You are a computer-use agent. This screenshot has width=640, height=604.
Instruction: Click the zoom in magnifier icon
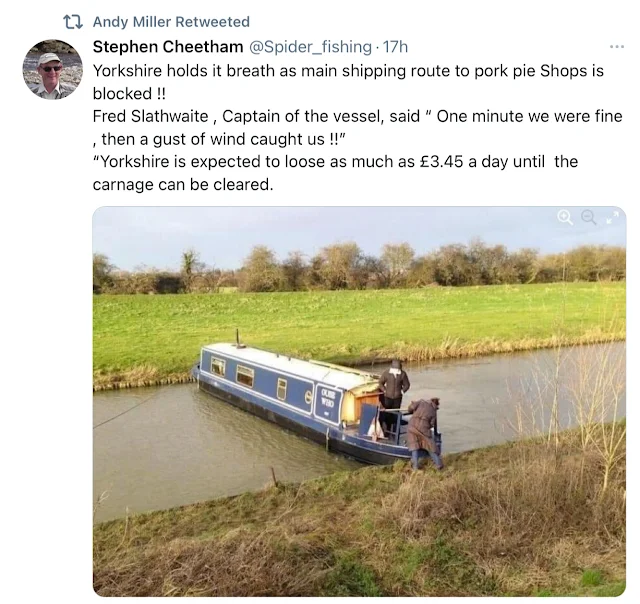[565, 217]
